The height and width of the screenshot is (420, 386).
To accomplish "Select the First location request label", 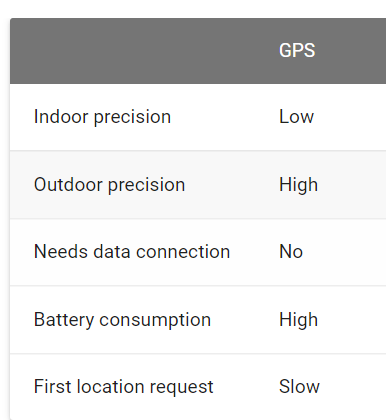I will [x=123, y=387].
